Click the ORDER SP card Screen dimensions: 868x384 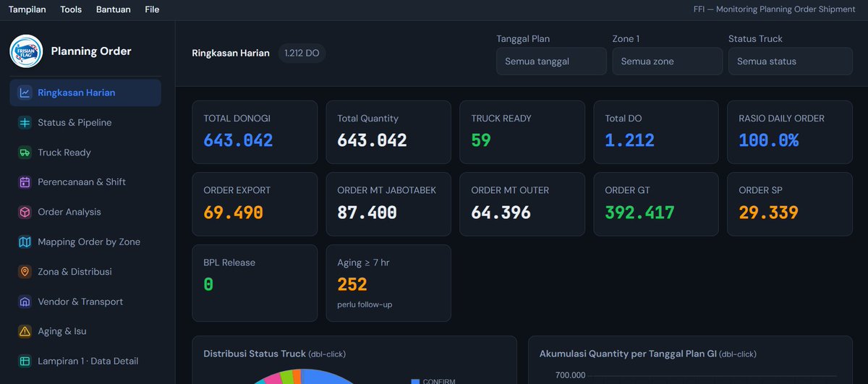(790, 204)
